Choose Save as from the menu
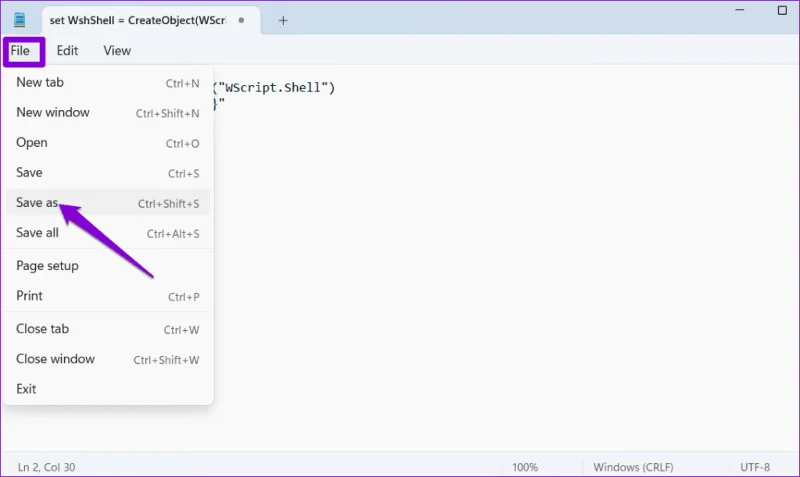The width and height of the screenshot is (800, 477). (x=108, y=203)
